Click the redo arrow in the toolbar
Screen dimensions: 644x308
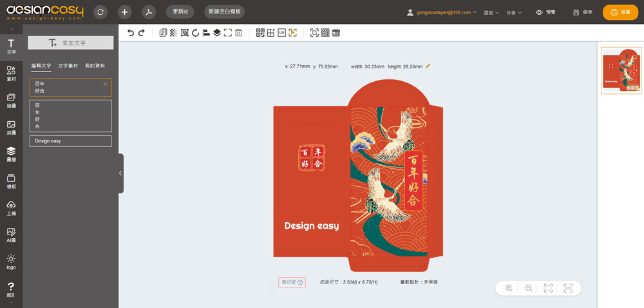pyautogui.click(x=142, y=33)
